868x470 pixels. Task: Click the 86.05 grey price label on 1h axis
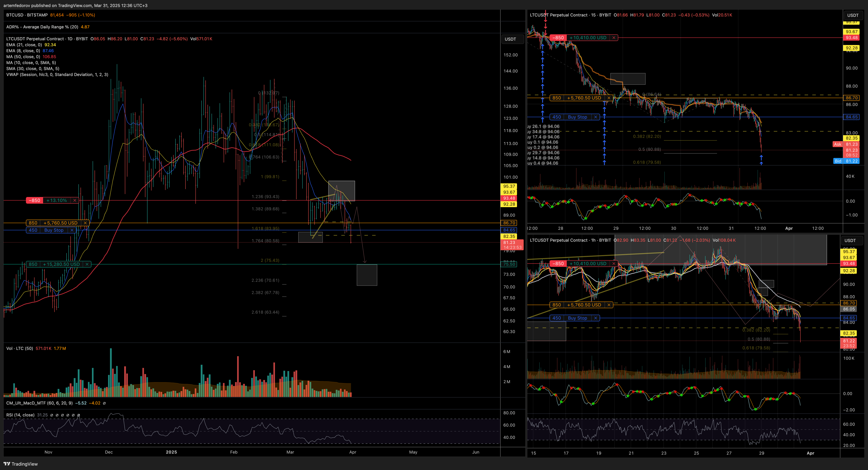[849, 309]
